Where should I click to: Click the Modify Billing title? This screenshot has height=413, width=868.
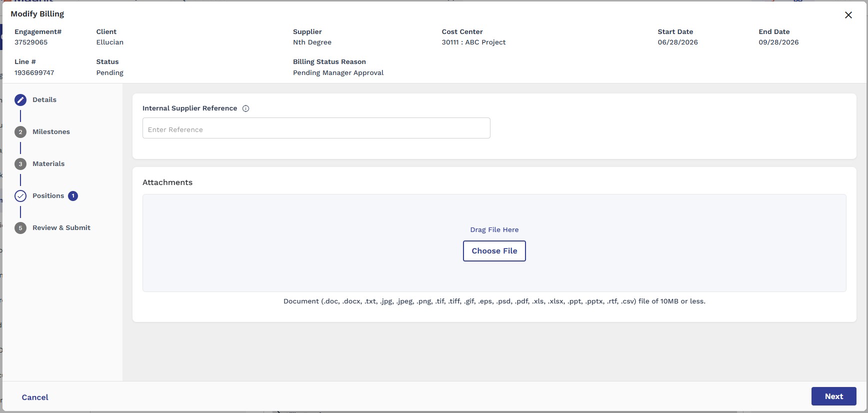coord(37,14)
